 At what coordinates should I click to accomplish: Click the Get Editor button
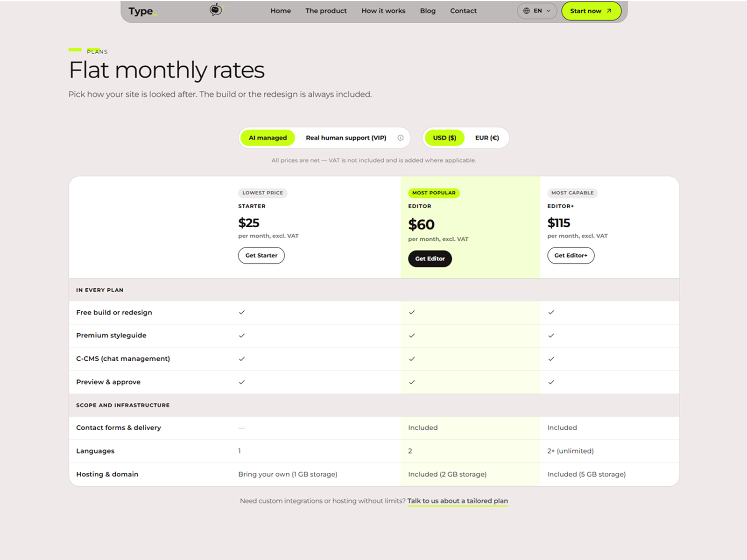tap(430, 259)
